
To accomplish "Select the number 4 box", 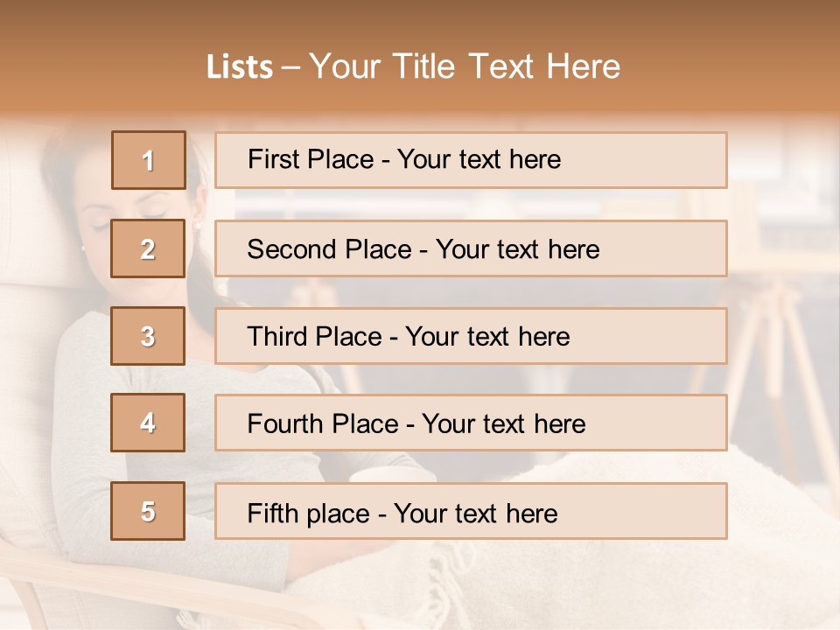I will tap(148, 423).
